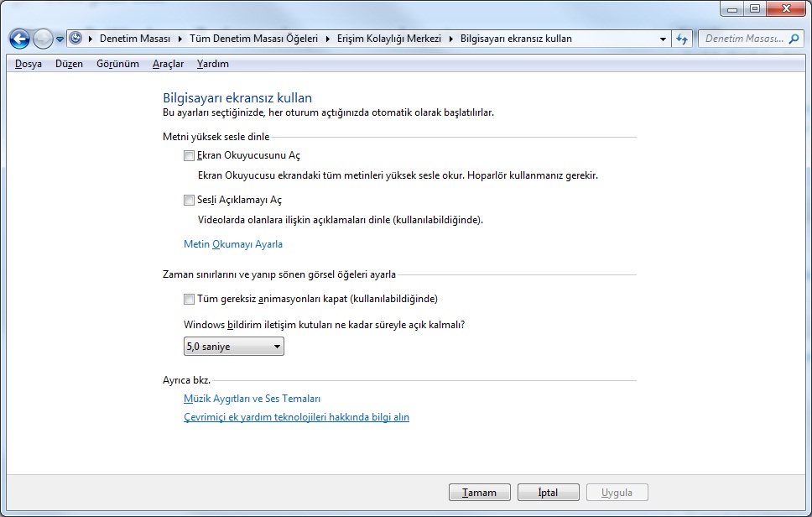
Task: Click the Ayrıca bkz. section label
Action: pos(186,380)
